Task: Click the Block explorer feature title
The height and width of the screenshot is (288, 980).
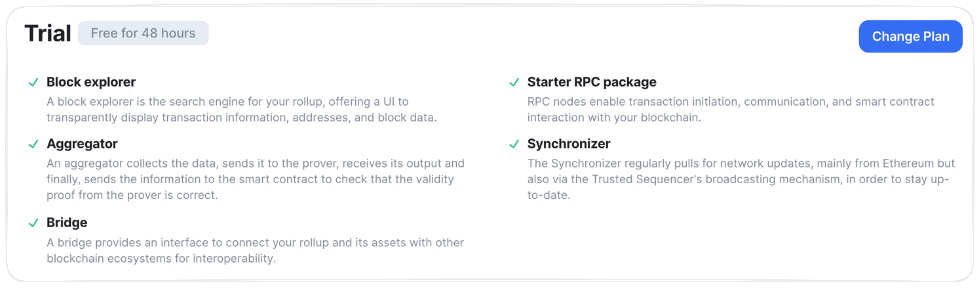Action: [x=91, y=82]
